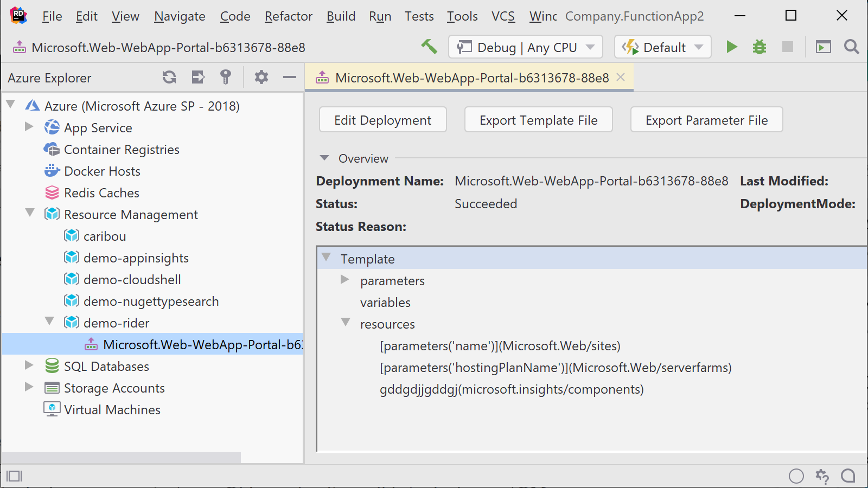Toggle tool window bars icon at bottom-left
This screenshot has height=488, width=868.
point(14,476)
